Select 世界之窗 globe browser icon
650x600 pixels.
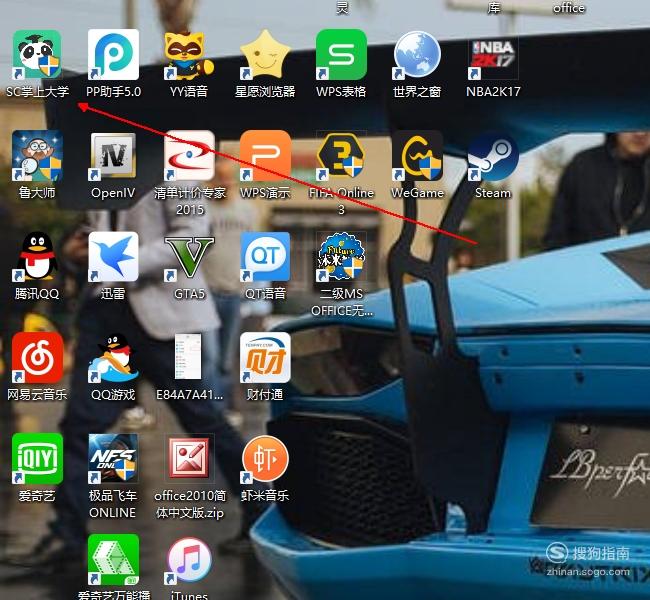[x=417, y=55]
